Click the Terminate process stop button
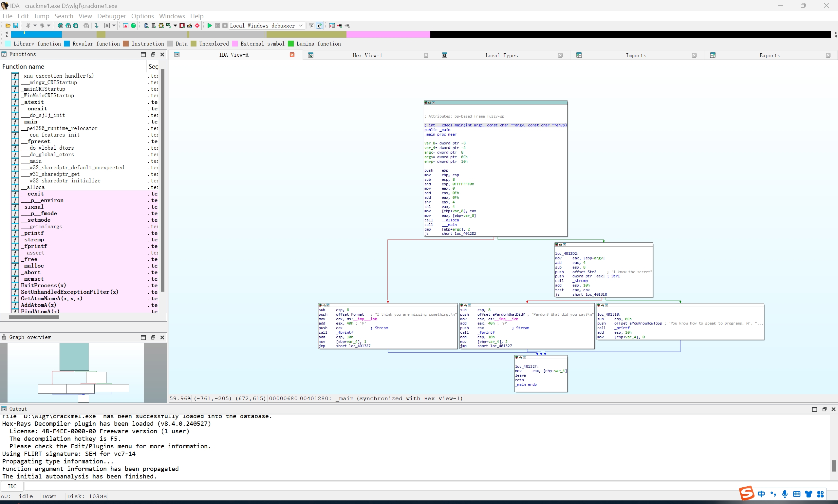The width and height of the screenshot is (838, 504). [225, 26]
